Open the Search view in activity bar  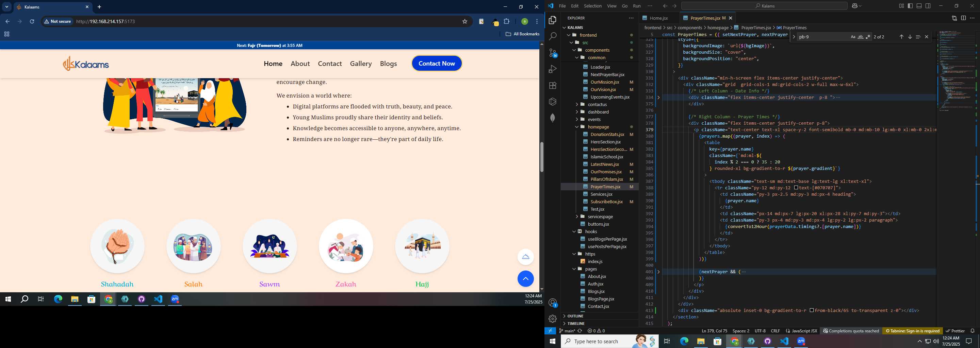click(552, 36)
